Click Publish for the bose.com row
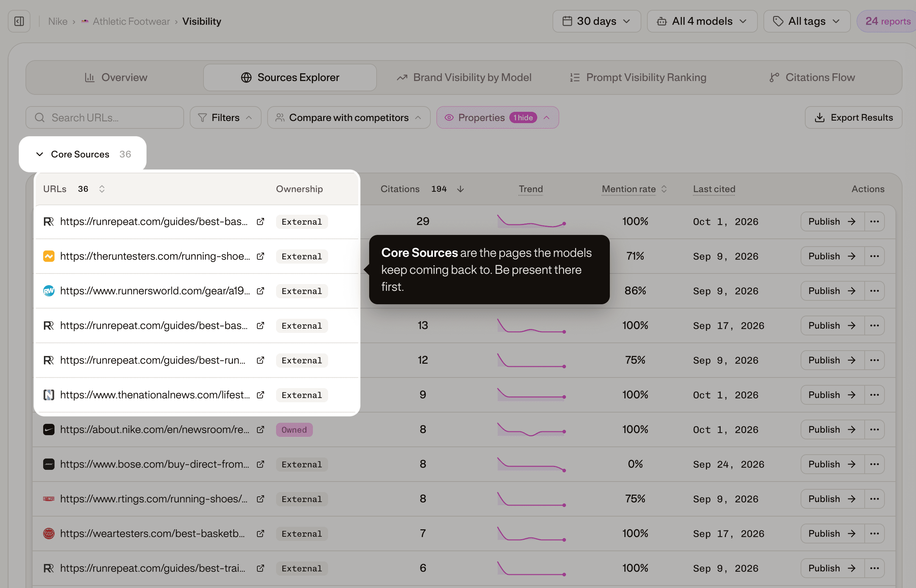Screen dimensions: 916x588 (x=832, y=464)
